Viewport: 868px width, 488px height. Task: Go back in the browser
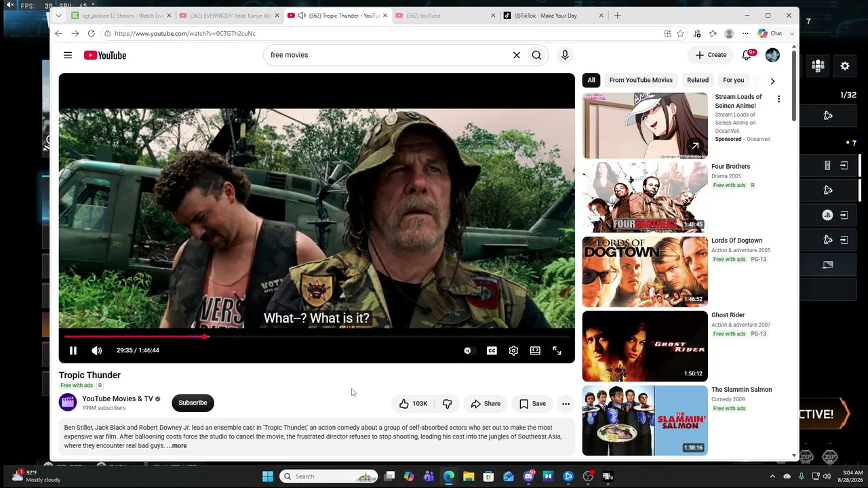tap(58, 33)
